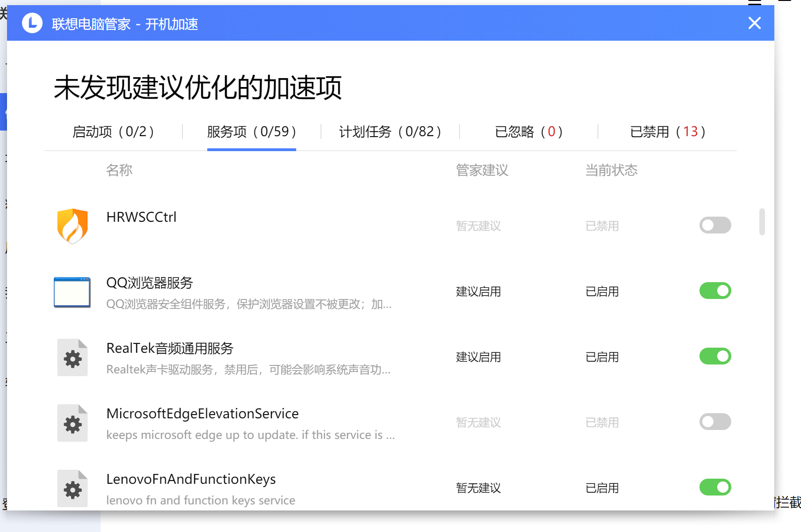Click the 'keeps microsoft edge up to update' description
801x532 pixels.
point(251,435)
